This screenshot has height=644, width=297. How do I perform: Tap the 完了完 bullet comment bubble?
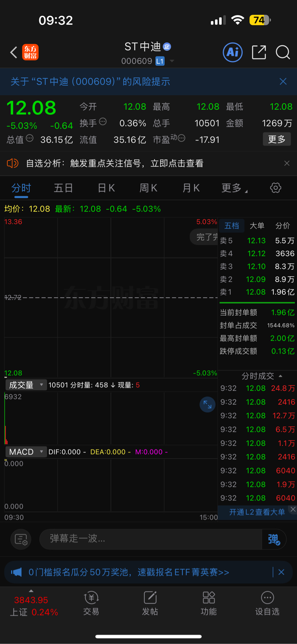[204, 237]
